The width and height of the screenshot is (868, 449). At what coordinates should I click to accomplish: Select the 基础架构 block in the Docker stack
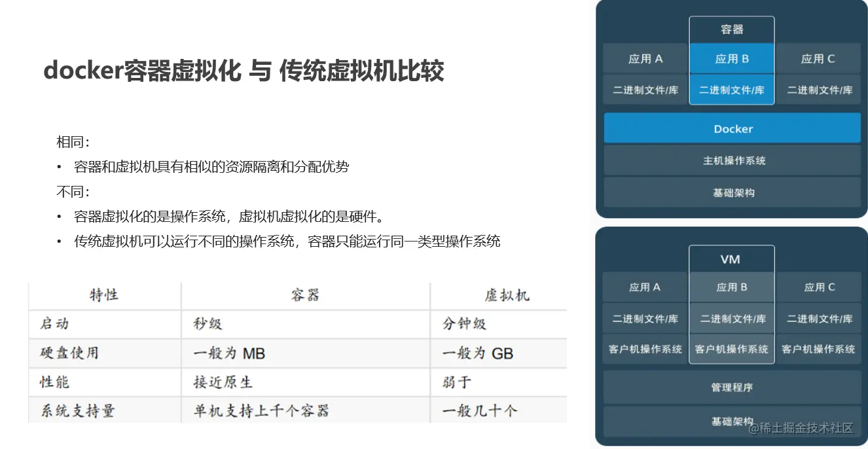click(x=731, y=192)
